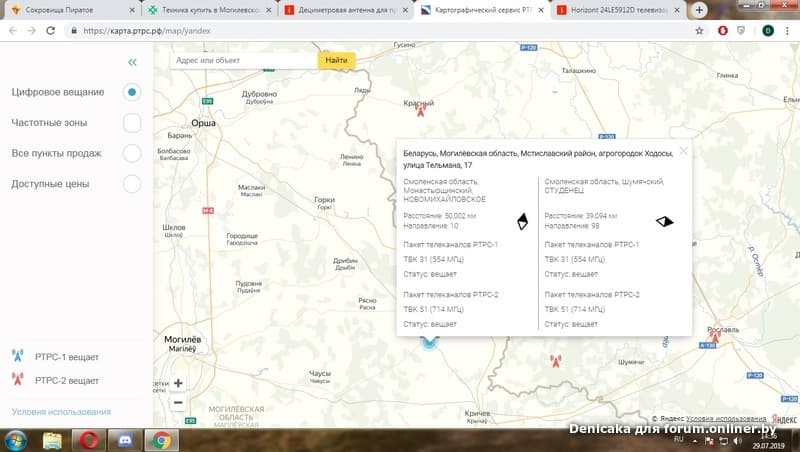The image size is (800, 452).
Task: Open Yandex Условия использования link on map
Action: pos(726,419)
